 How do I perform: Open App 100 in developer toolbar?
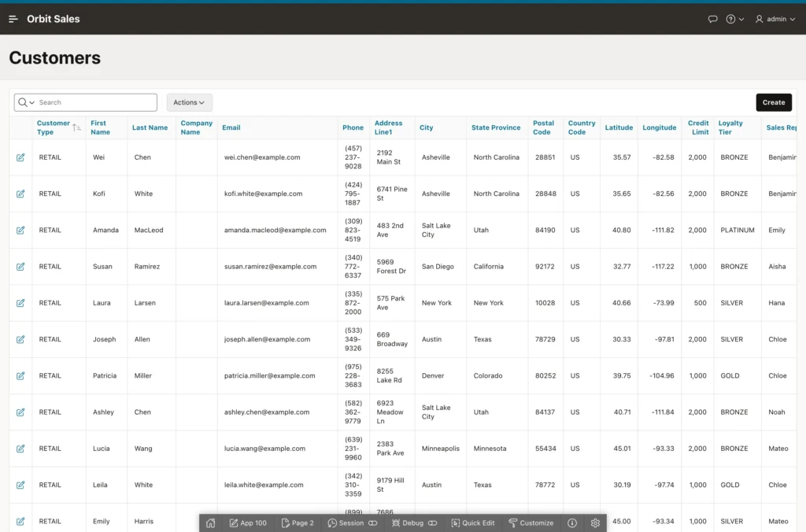(x=248, y=523)
